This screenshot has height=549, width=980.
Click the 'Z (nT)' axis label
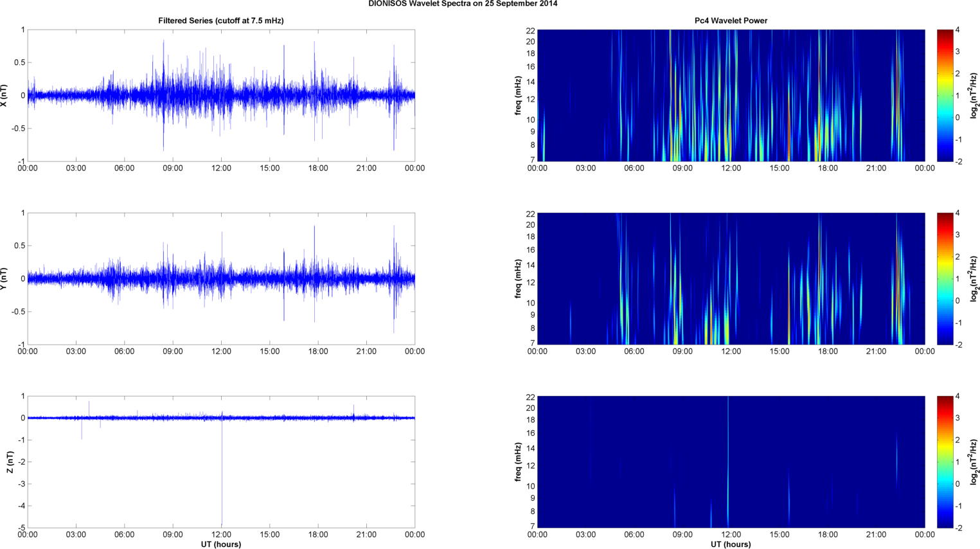(x=10, y=462)
